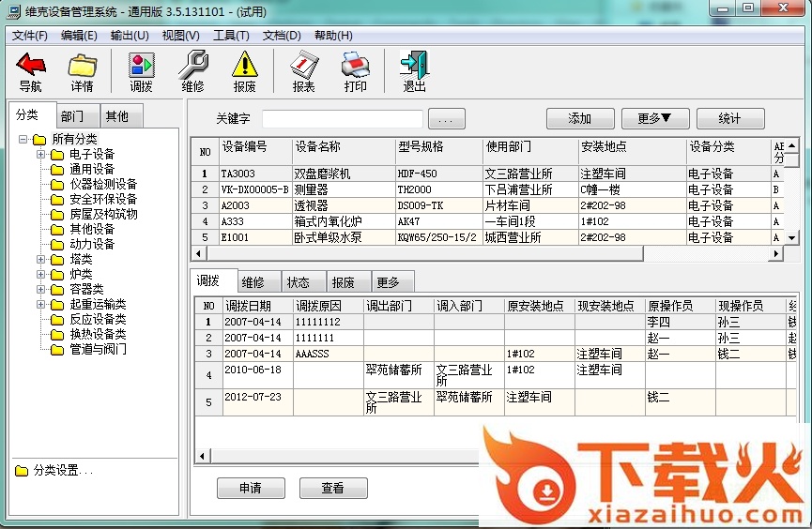The image size is (812, 529).
Task: Click the 报废 warning triangle icon
Action: pyautogui.click(x=244, y=66)
